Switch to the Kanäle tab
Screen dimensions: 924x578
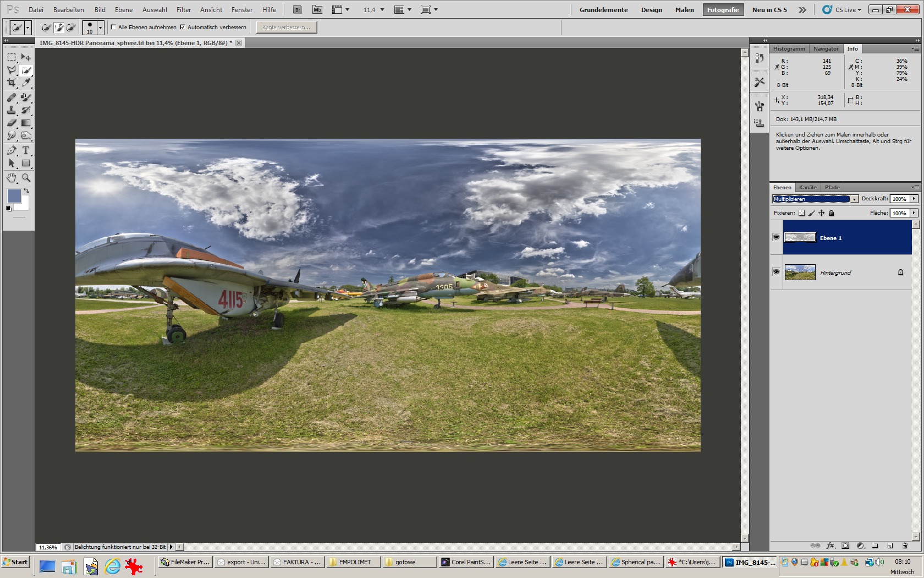pos(807,187)
